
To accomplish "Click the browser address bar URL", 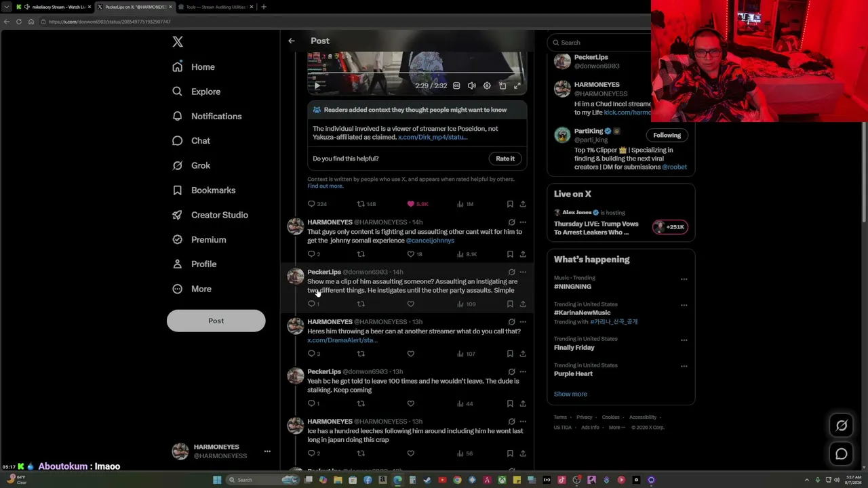I will [x=109, y=22].
